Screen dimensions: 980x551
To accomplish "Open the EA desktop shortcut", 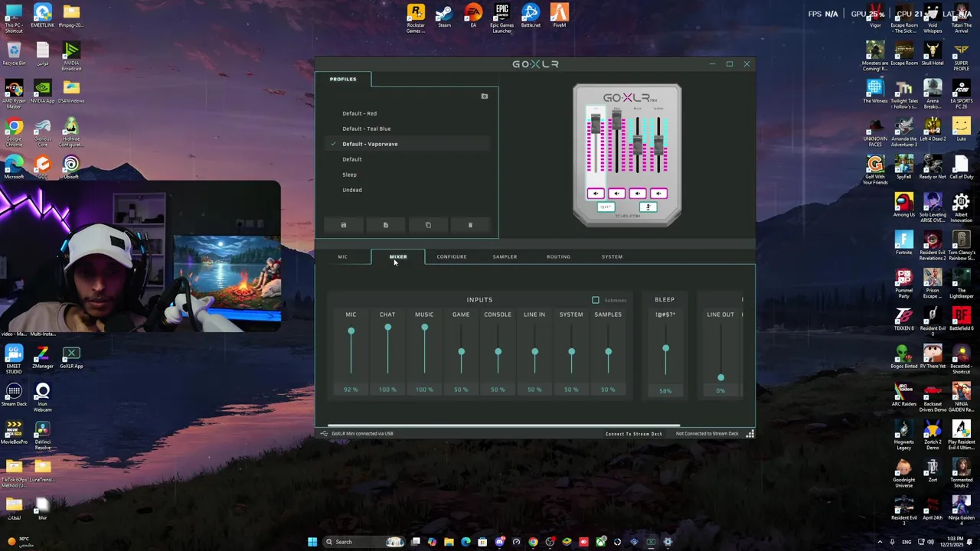I will 473,17.
